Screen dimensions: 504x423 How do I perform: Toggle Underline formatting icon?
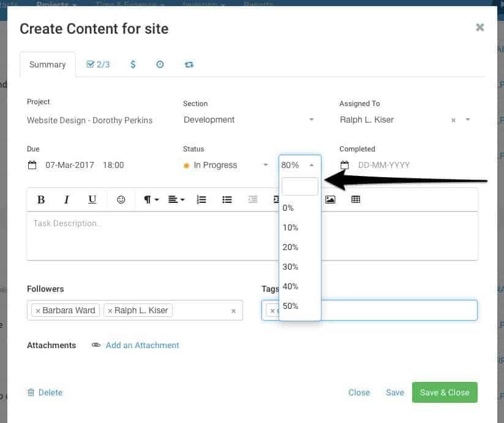[x=92, y=199]
